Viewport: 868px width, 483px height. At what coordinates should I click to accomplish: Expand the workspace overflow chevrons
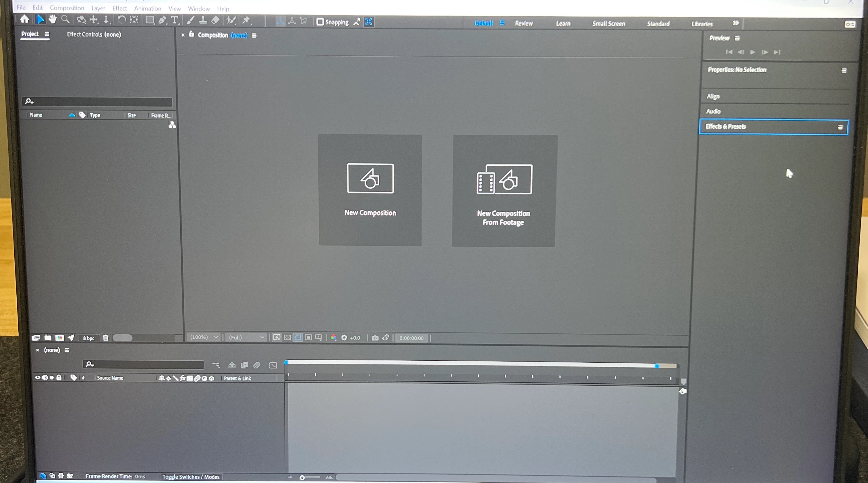736,23
